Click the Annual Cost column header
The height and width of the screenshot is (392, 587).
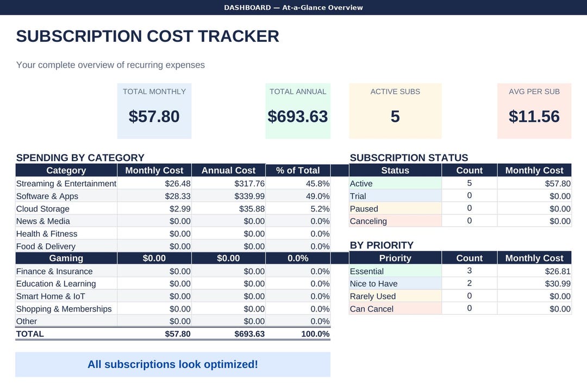coord(228,170)
